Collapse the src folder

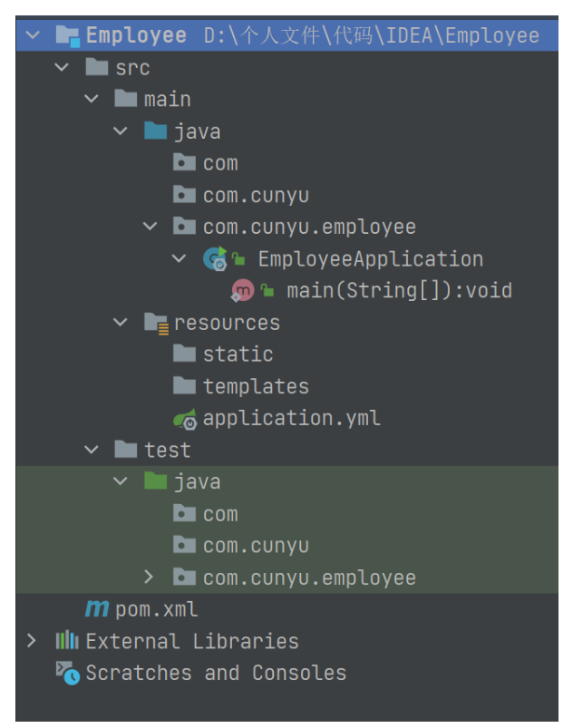pyautogui.click(x=62, y=68)
